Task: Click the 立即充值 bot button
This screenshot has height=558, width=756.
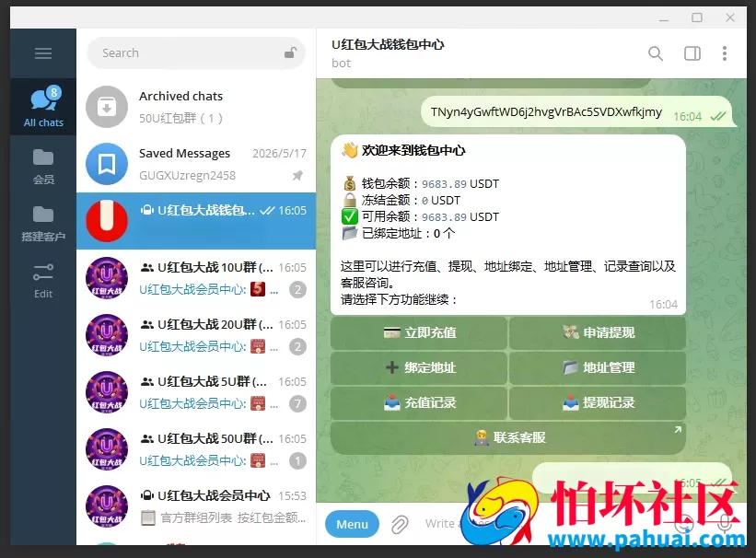Action: [419, 332]
